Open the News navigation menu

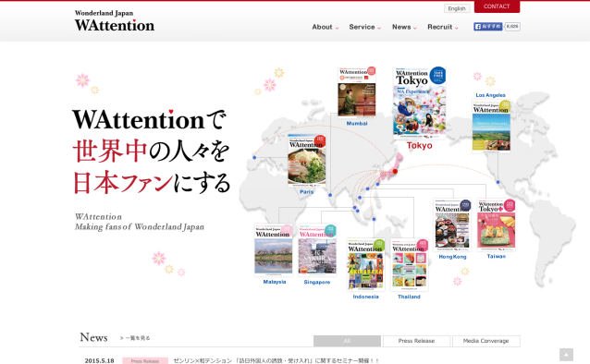pyautogui.click(x=404, y=27)
